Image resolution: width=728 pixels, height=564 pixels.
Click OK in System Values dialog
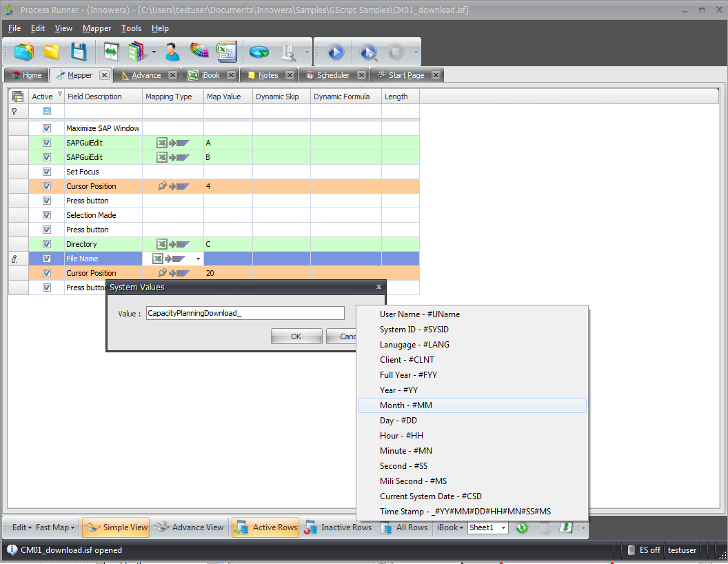(x=296, y=336)
